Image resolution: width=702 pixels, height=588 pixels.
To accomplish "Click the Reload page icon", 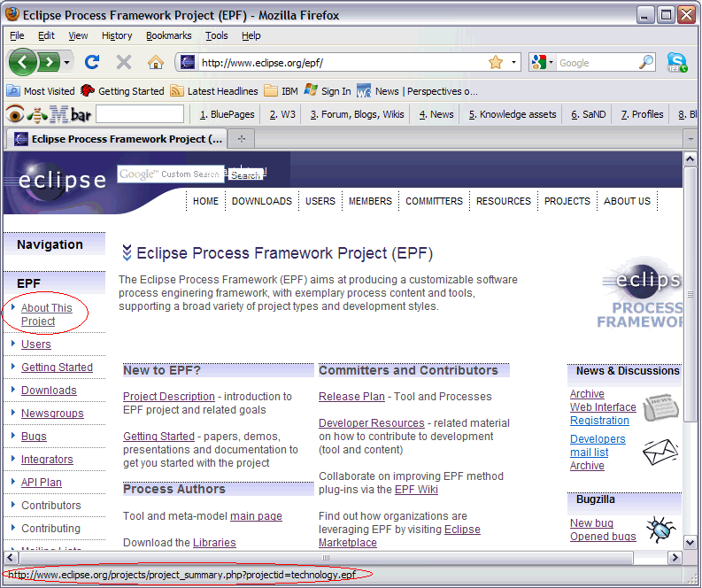I will (91, 62).
